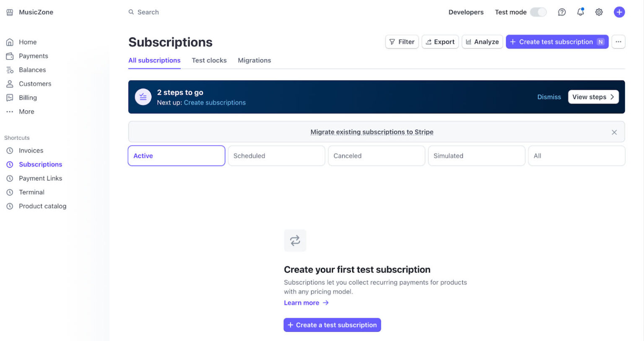Image resolution: width=644 pixels, height=341 pixels.
Task: Open Settings with the gear icon
Action: pyautogui.click(x=599, y=12)
